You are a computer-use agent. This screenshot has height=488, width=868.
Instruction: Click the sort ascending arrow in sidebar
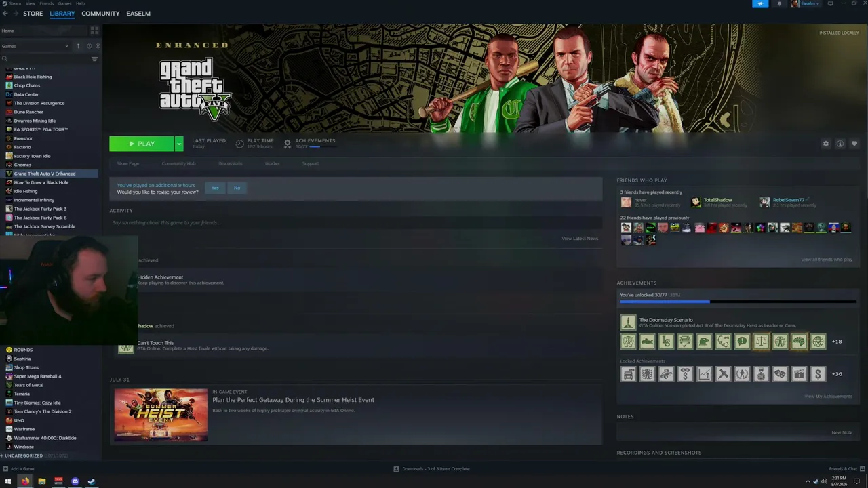click(78, 46)
